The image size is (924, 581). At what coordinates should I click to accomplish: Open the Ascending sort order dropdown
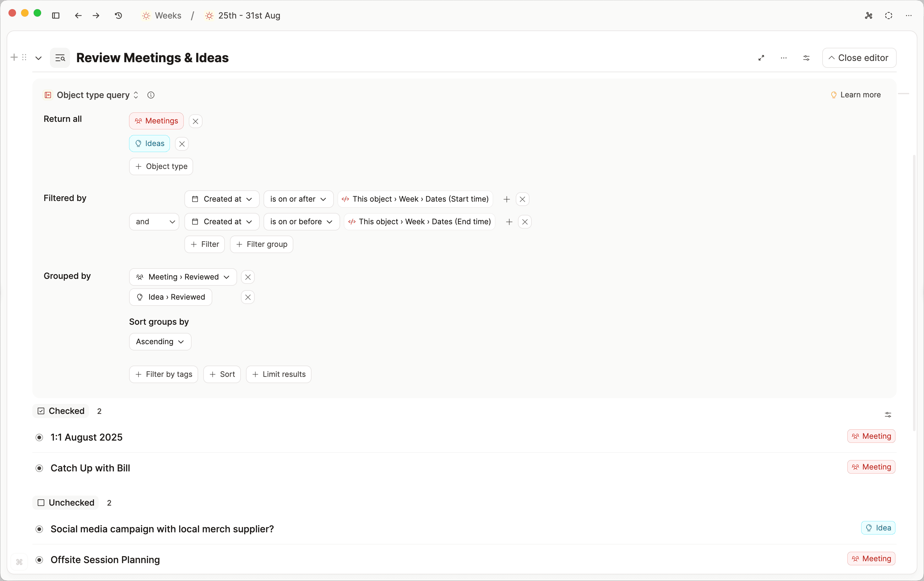coord(160,342)
